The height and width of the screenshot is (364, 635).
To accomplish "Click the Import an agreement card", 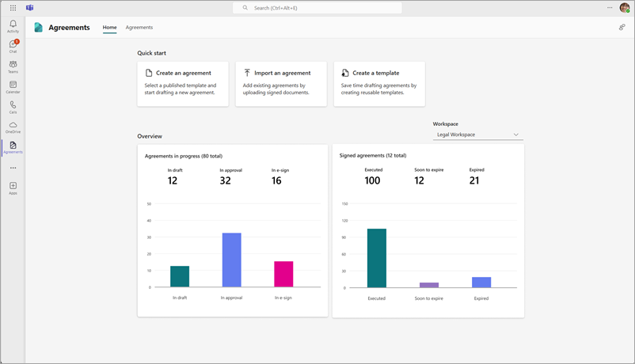I will 281,83.
